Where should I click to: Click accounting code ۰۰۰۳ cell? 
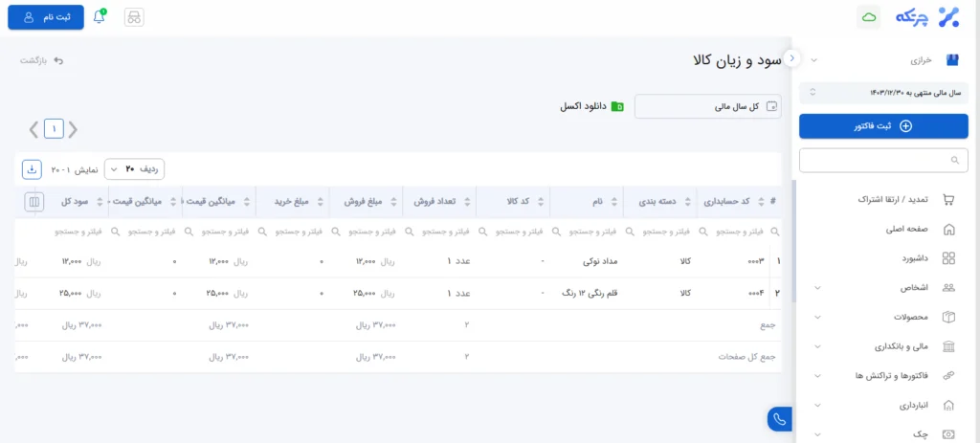pyautogui.click(x=756, y=262)
